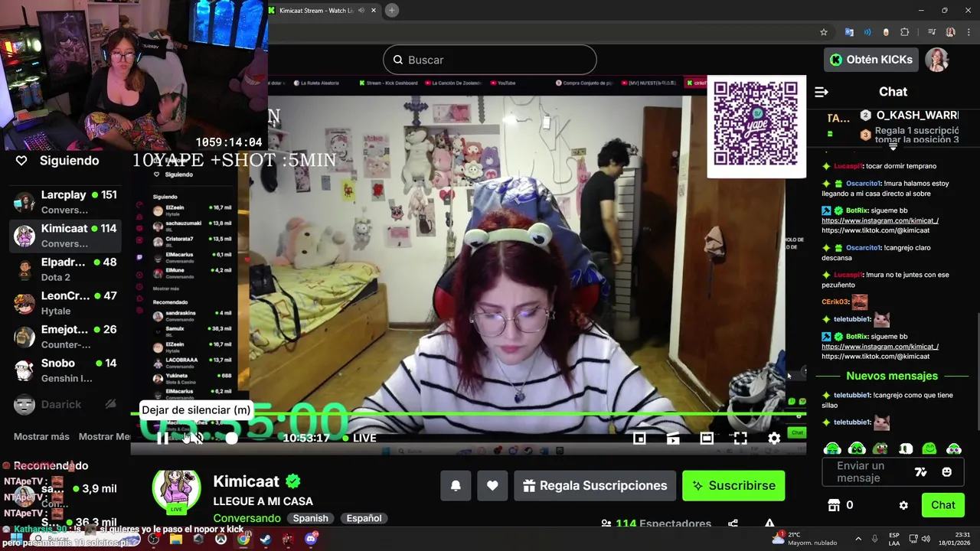Click the Siguiendo heart header
Image resolution: width=980 pixels, height=551 pixels.
tap(59, 161)
